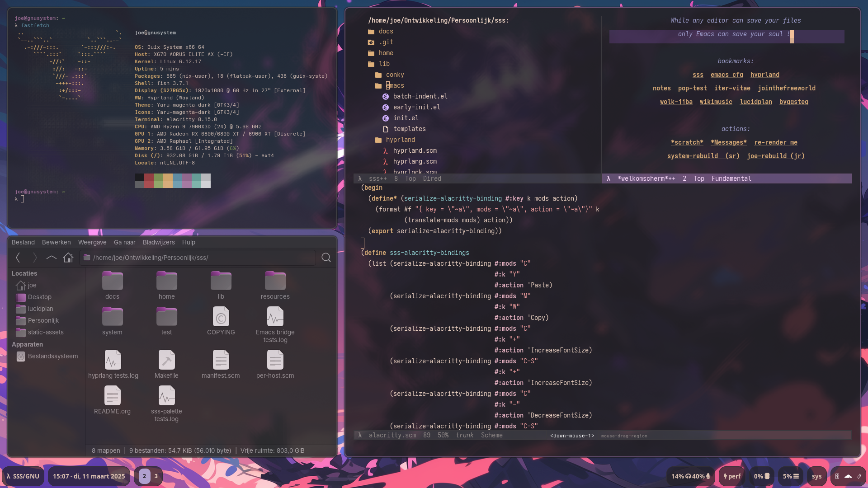Click the clock showing 15:07 date
The image size is (868, 488).
coord(89,476)
